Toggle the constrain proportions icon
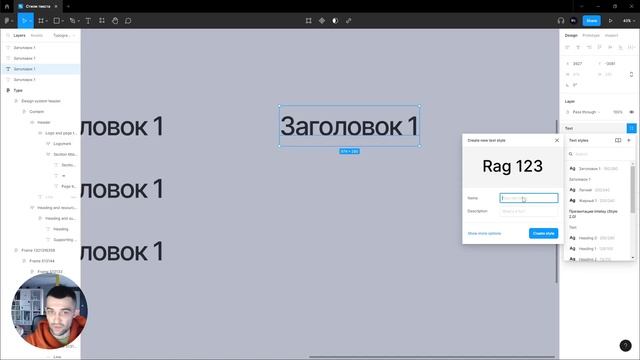 click(x=631, y=74)
